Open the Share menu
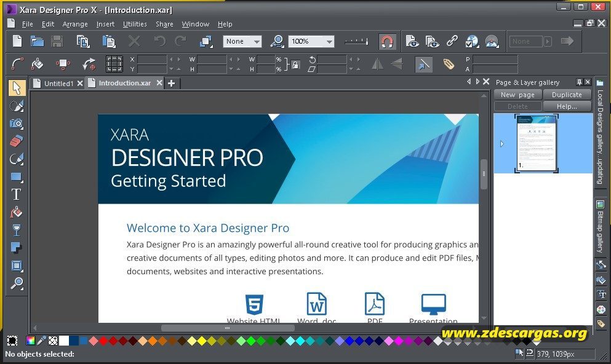The width and height of the screenshot is (611, 364). click(164, 24)
